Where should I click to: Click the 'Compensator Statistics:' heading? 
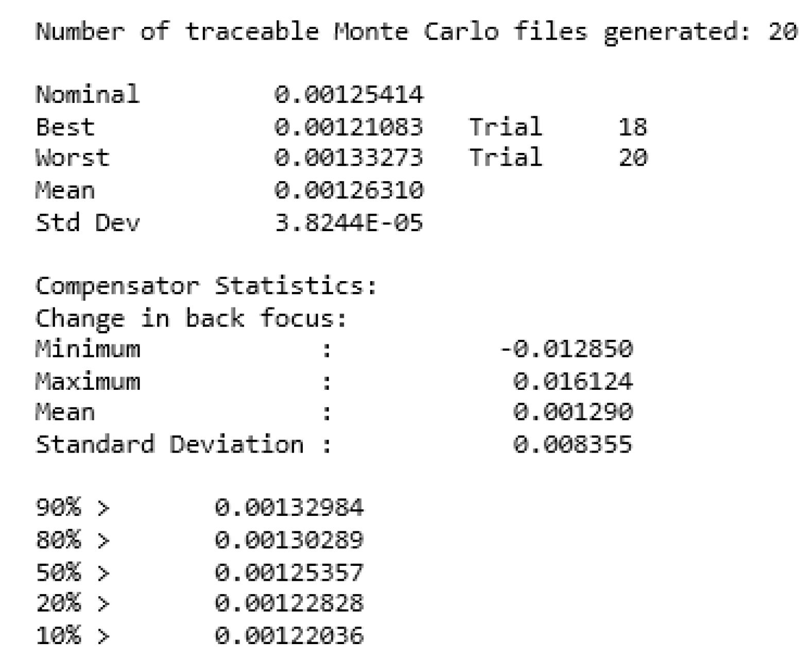[206, 286]
